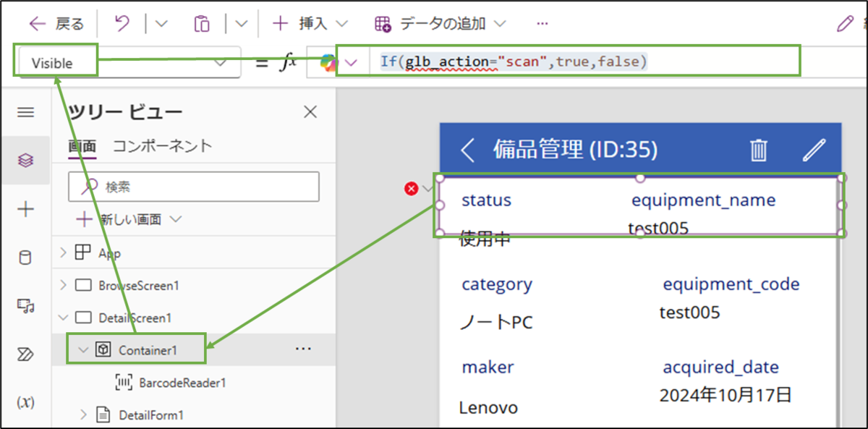
Task: Click the 備品管理 (ID:35) title
Action: [x=575, y=150]
